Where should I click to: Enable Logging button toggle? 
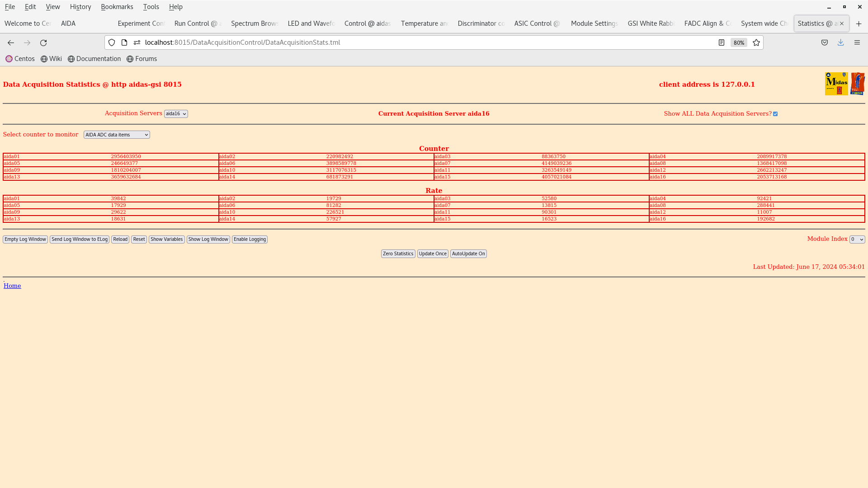[x=249, y=239]
